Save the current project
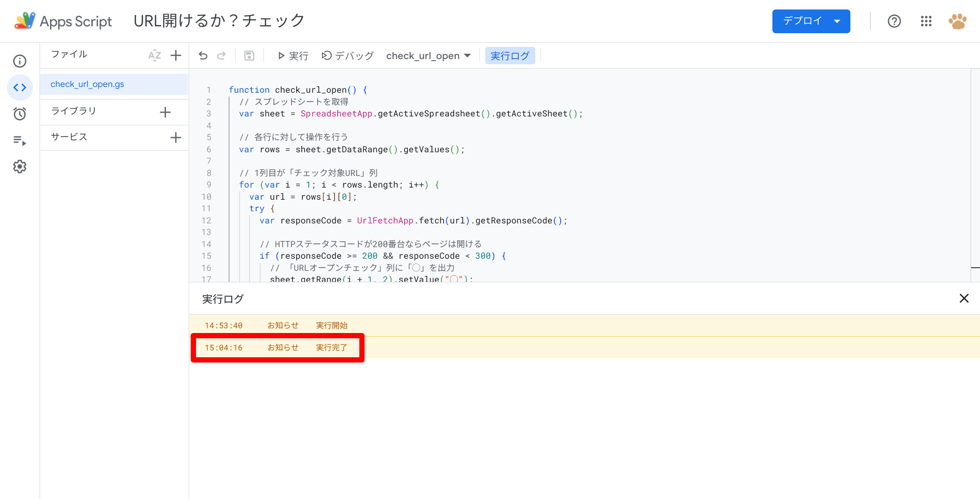Image resolution: width=980 pixels, height=499 pixels. (x=249, y=55)
